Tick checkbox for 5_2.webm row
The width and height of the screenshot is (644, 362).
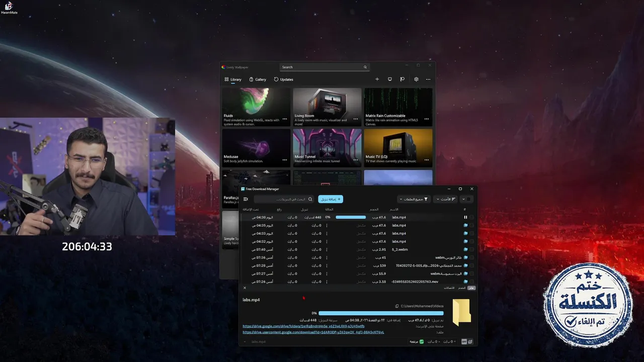pyautogui.click(x=472, y=249)
